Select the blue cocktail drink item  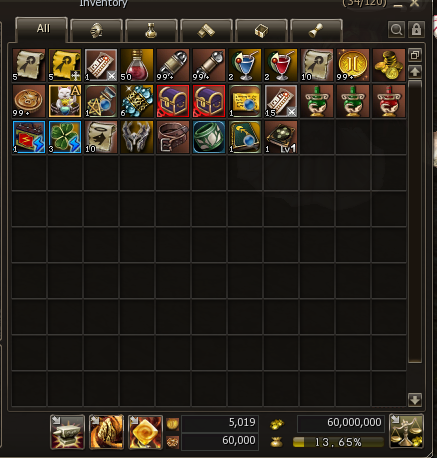245,65
